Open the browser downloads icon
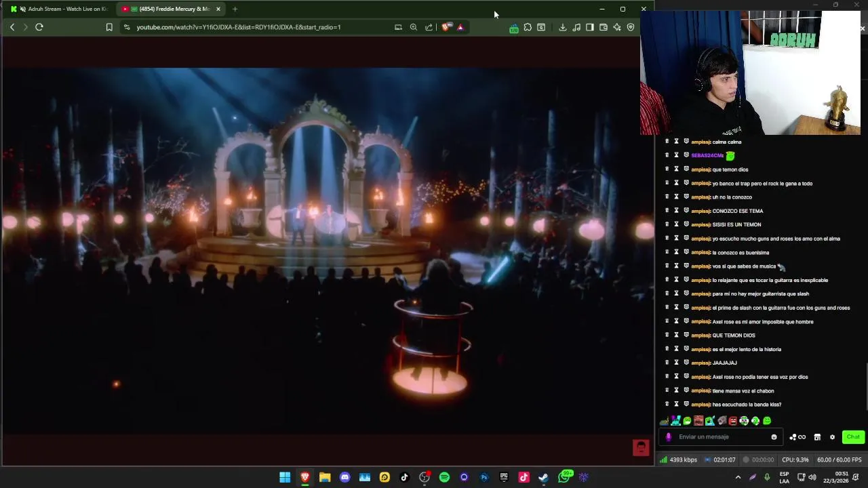868x488 pixels. click(x=562, y=27)
